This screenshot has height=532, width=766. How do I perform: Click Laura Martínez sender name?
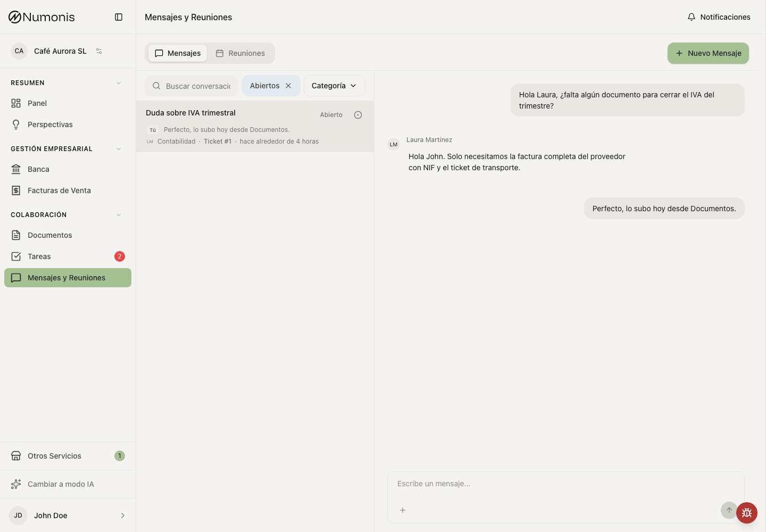click(x=429, y=140)
